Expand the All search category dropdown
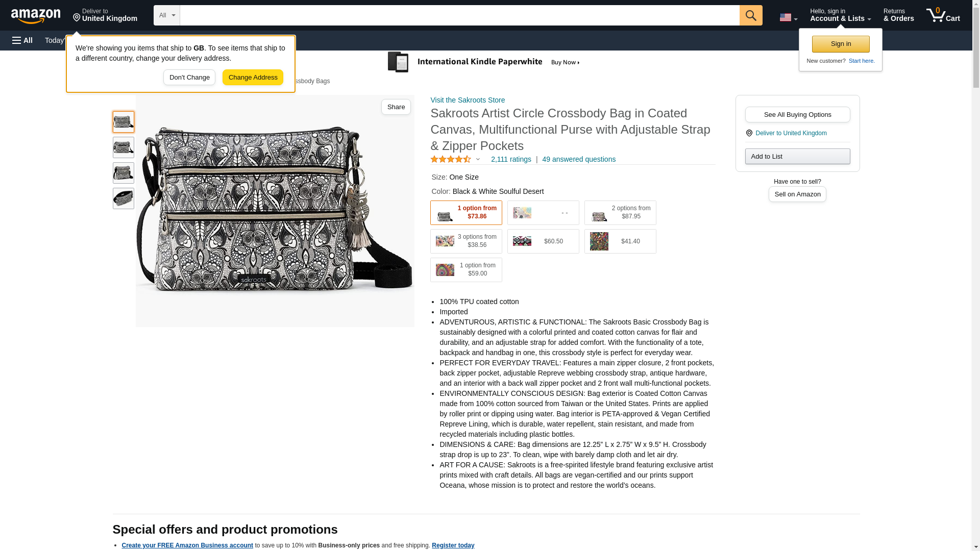This screenshot has width=980, height=551. 167,15
